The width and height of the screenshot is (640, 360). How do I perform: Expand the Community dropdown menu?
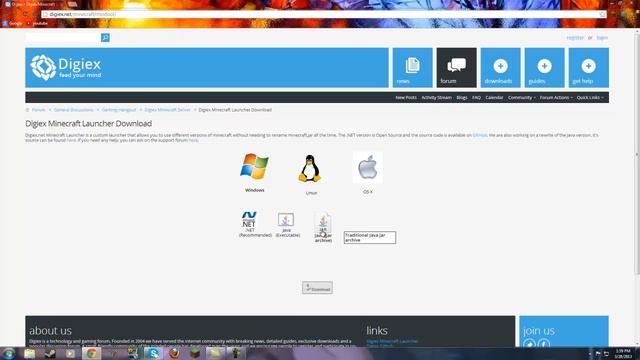(522, 98)
